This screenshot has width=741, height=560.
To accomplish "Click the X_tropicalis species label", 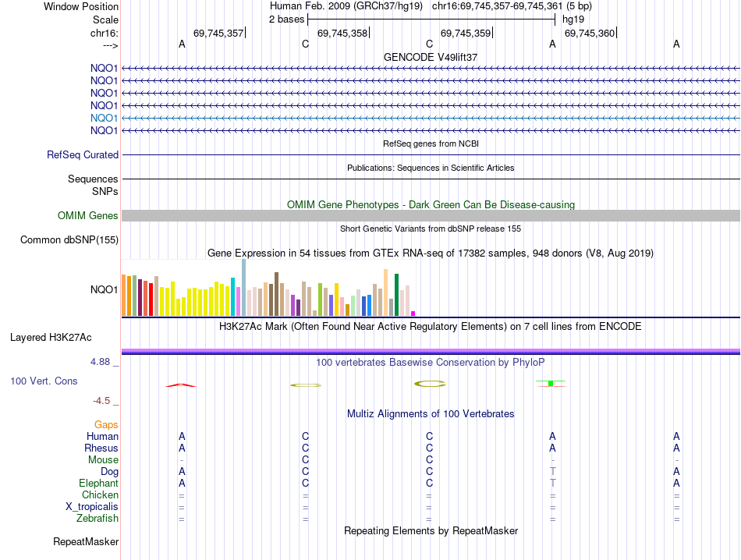I will [x=92, y=507].
